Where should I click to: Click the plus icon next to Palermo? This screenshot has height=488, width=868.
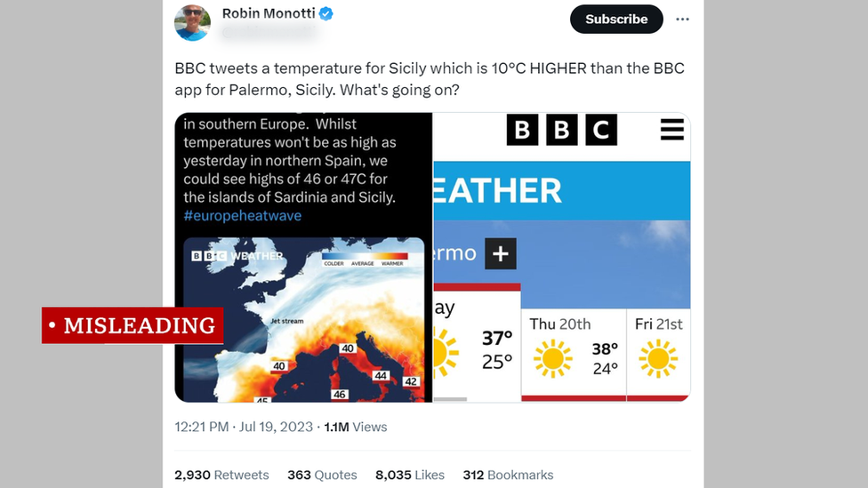(x=500, y=254)
